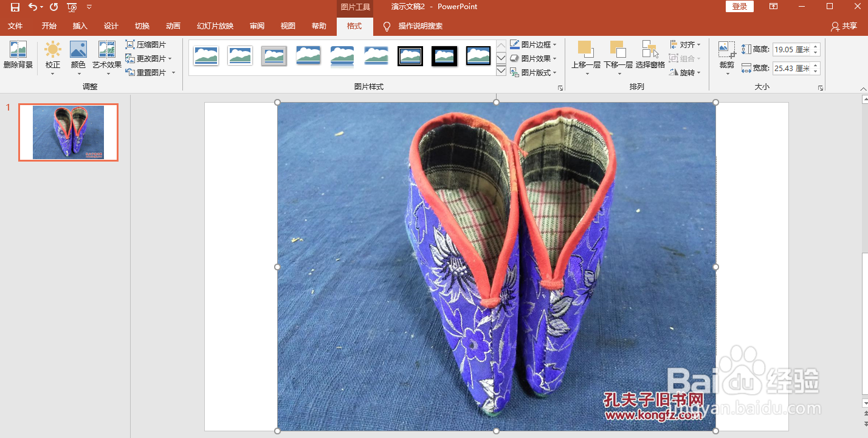Click Send Backward (下移一层)
The width and height of the screenshot is (868, 438).
pos(618,58)
